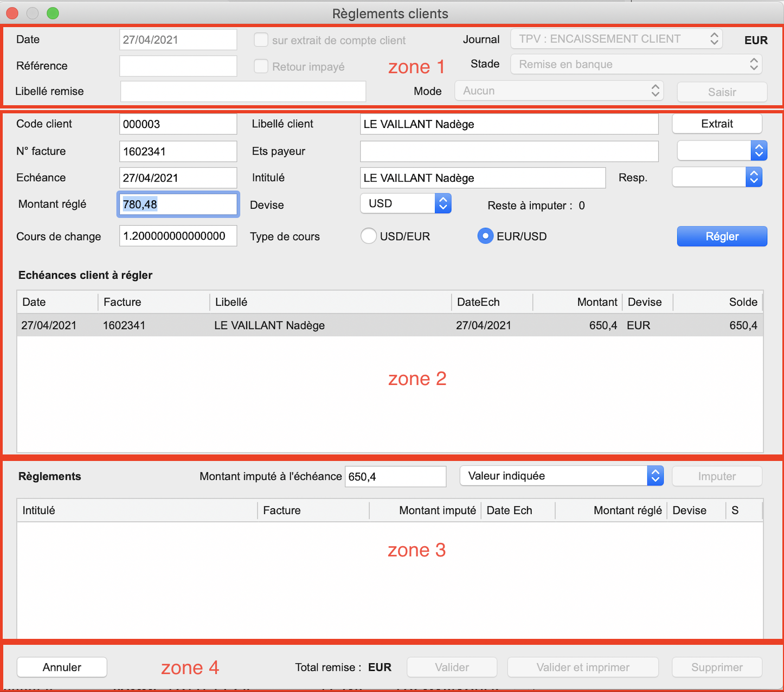
Task: Open the Devise USD dropdown
Action: pyautogui.click(x=406, y=203)
